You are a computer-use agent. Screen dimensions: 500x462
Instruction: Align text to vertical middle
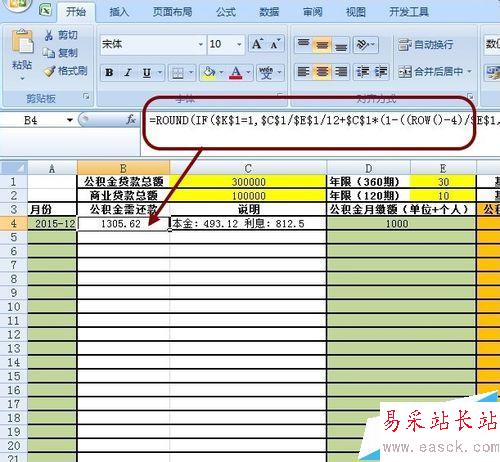tap(322, 44)
